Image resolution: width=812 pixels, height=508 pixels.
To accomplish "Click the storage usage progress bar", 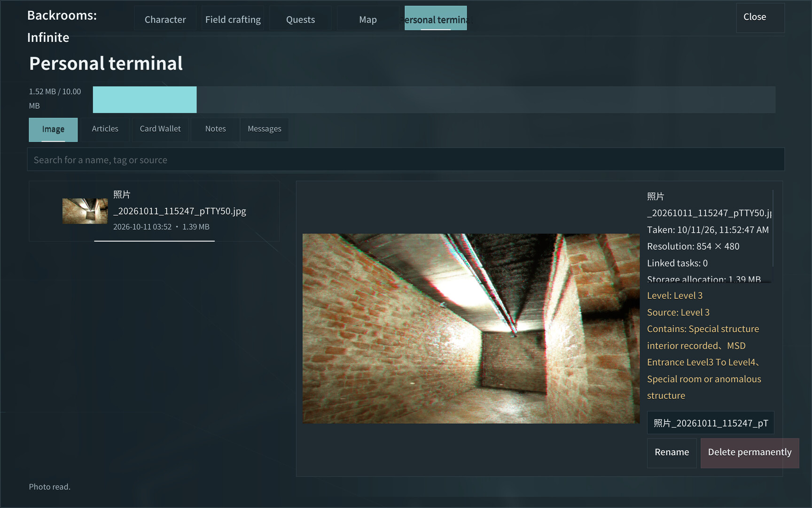I will (x=434, y=99).
